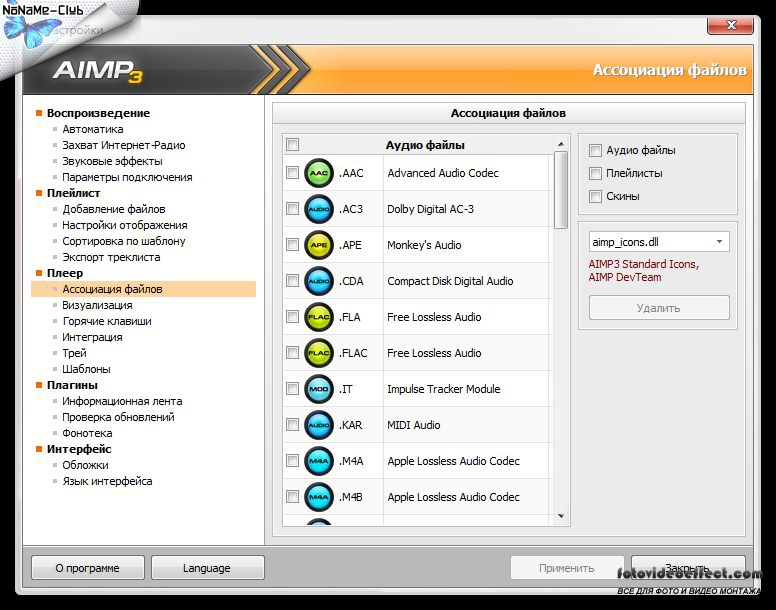Screen dimensions: 776x610
Task: Check the .APE Monkey's Audio box
Action: tap(292, 245)
